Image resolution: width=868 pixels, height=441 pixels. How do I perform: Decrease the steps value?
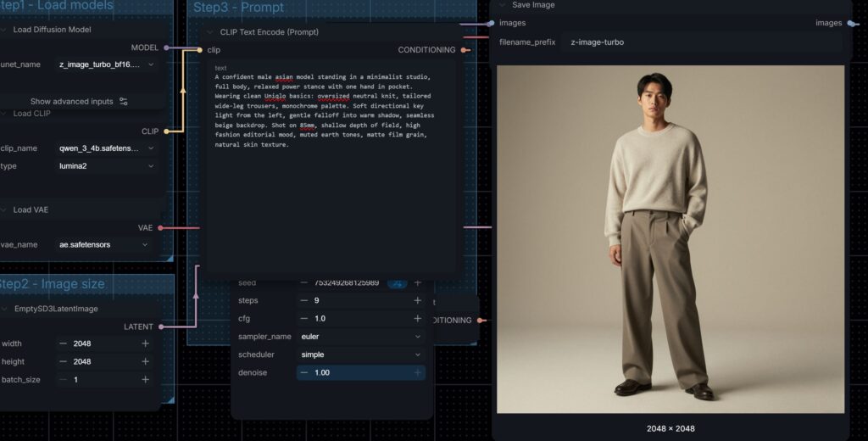pos(304,300)
